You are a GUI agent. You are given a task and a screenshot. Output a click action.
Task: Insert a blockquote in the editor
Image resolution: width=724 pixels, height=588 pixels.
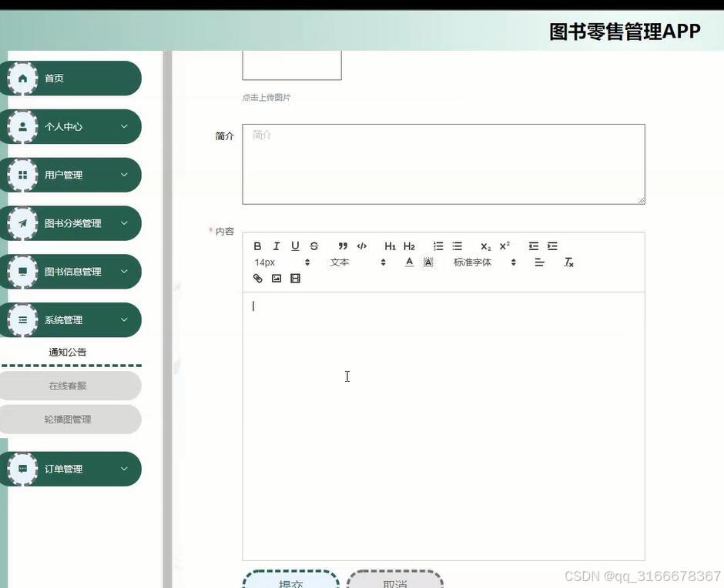343,246
